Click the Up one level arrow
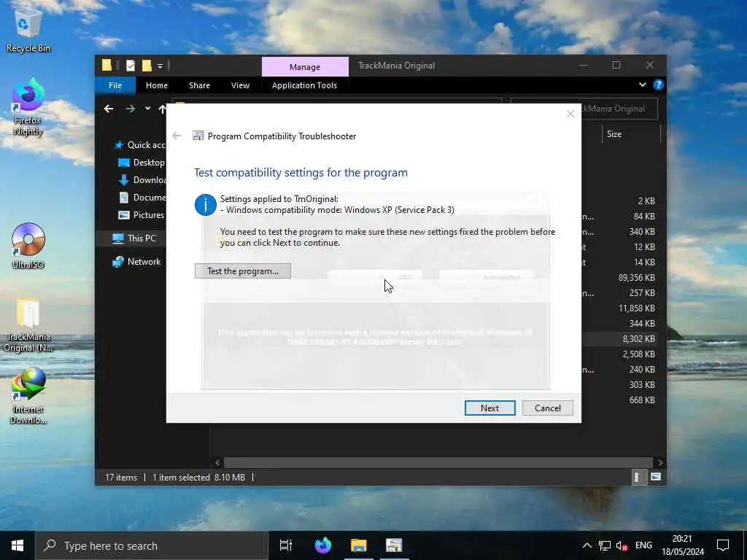The width and height of the screenshot is (747, 560). (x=162, y=109)
